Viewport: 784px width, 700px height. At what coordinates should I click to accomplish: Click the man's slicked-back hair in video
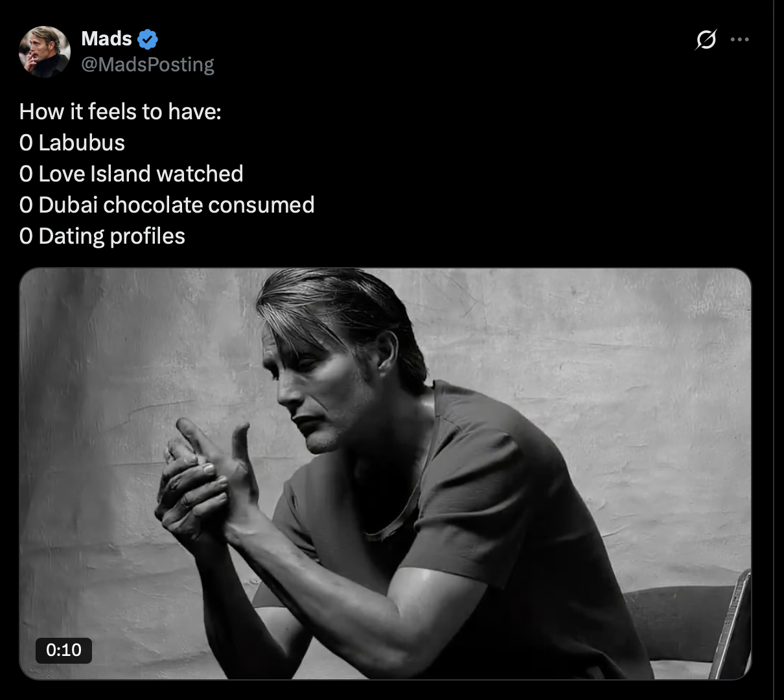337,305
